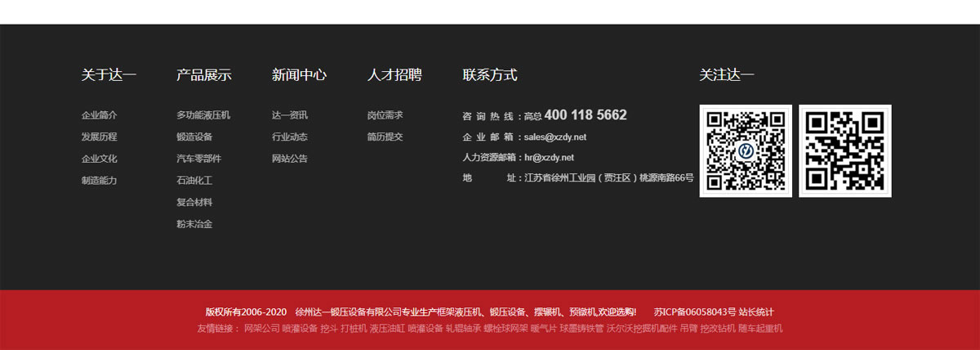Select 多功能液压机 product link
Viewport: 980px width, 350px height.
point(203,115)
